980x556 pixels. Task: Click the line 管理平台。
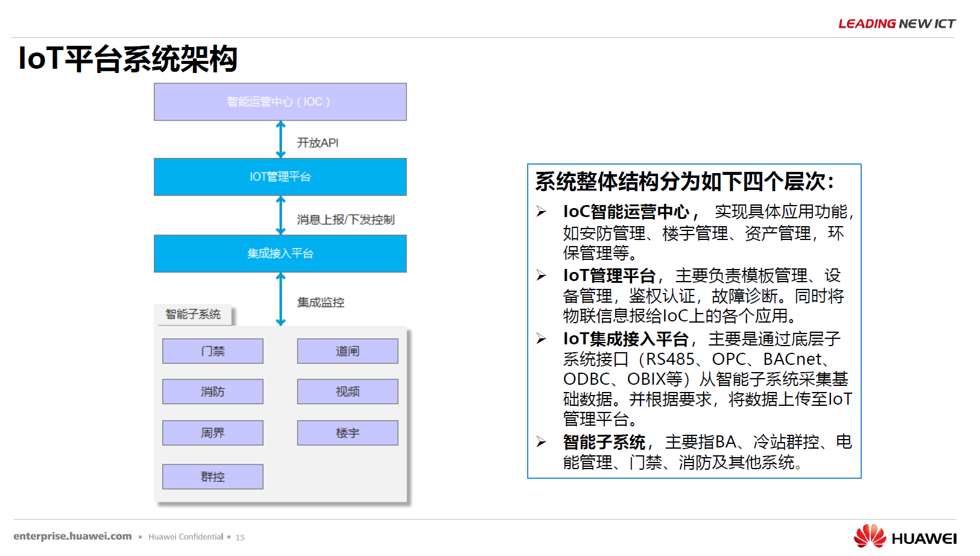(599, 419)
